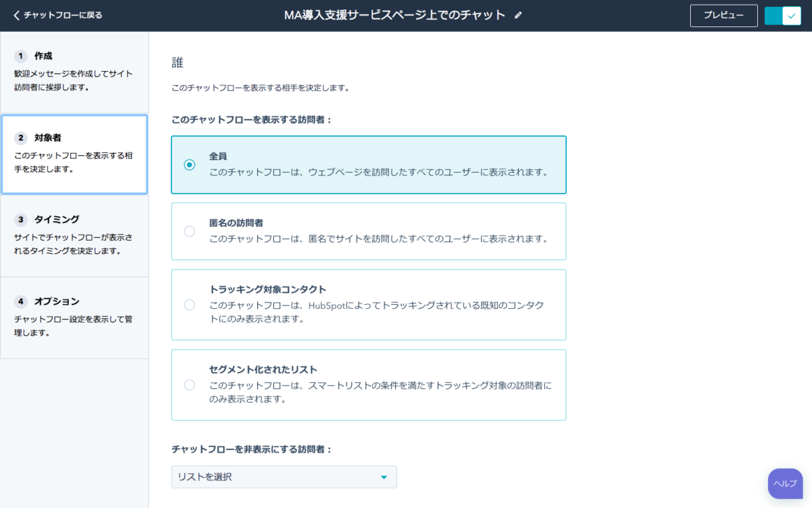Select the 匿名の訪問者 radio option

coord(189,232)
